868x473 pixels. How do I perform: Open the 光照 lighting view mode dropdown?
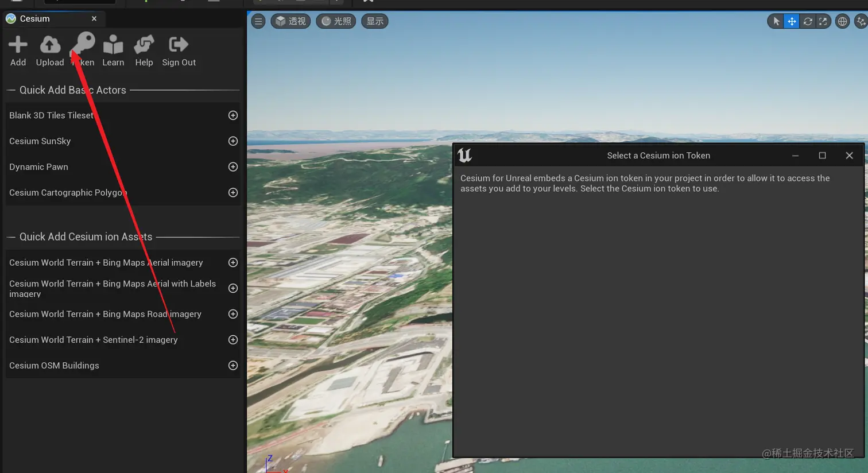[x=336, y=21]
